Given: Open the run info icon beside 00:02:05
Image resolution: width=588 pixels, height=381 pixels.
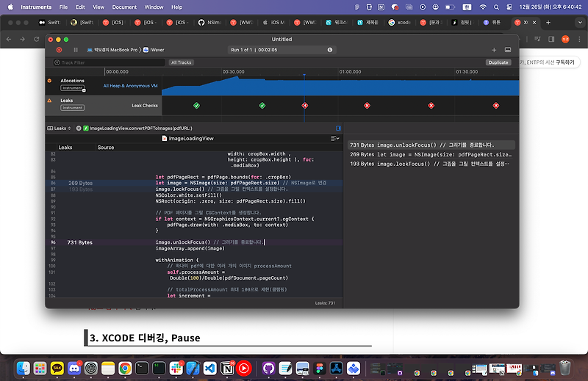Looking at the screenshot, I should coord(330,50).
